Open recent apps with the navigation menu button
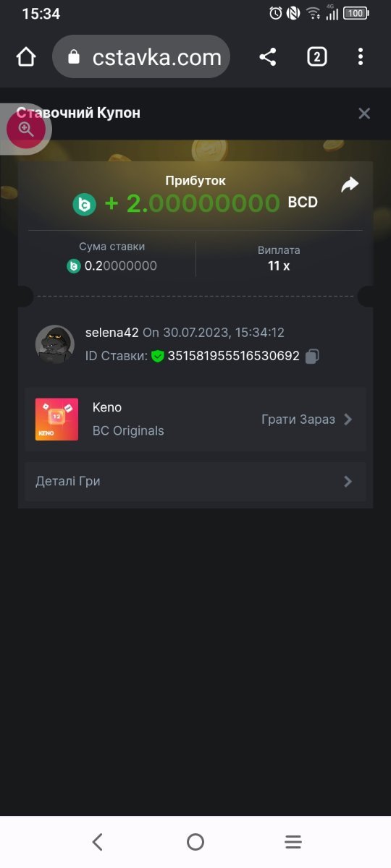391x868 pixels. [x=293, y=842]
